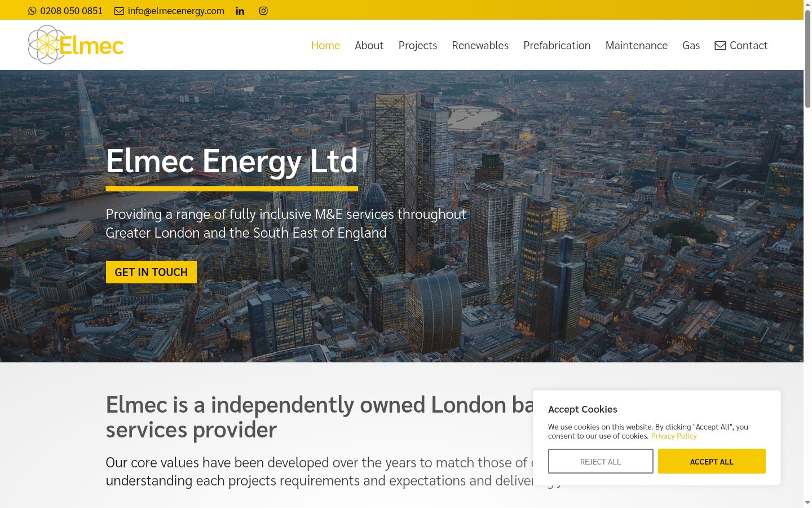Open the Instagram icon link
The height and width of the screenshot is (508, 812).
[x=263, y=11]
